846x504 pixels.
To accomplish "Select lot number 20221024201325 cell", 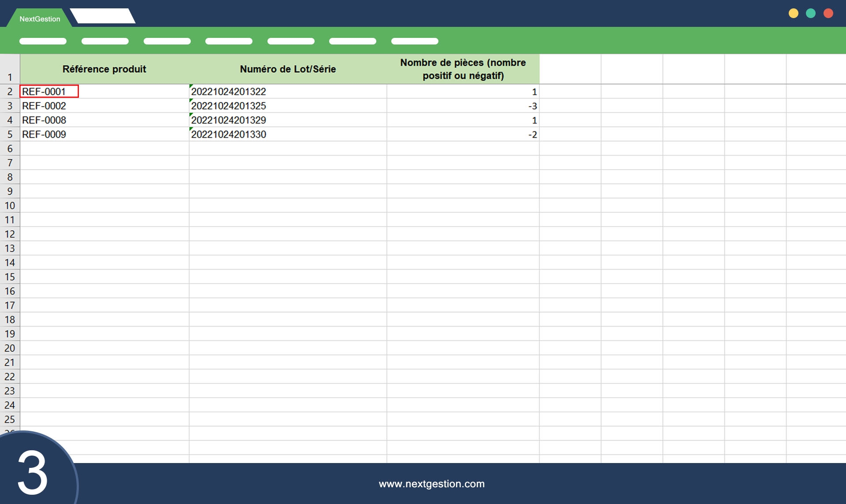I will pyautogui.click(x=287, y=106).
